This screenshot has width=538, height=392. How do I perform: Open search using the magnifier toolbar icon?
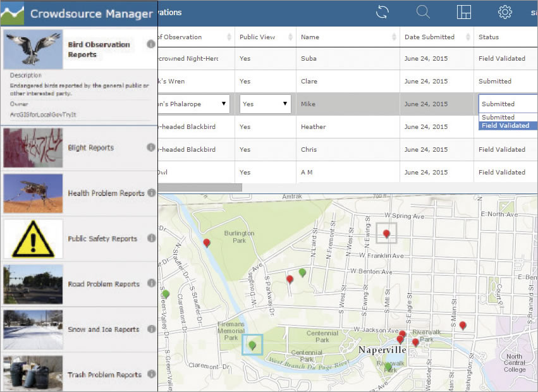(423, 12)
